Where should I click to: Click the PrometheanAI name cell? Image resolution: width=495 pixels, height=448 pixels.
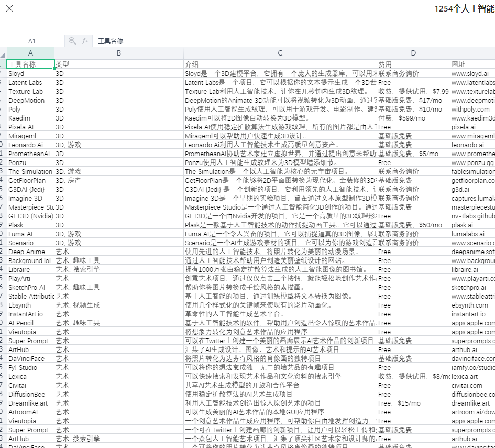[30, 154]
